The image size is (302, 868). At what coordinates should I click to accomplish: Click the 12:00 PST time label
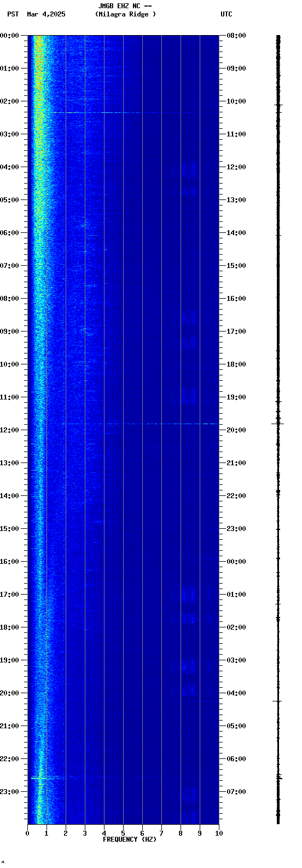coord(10,430)
